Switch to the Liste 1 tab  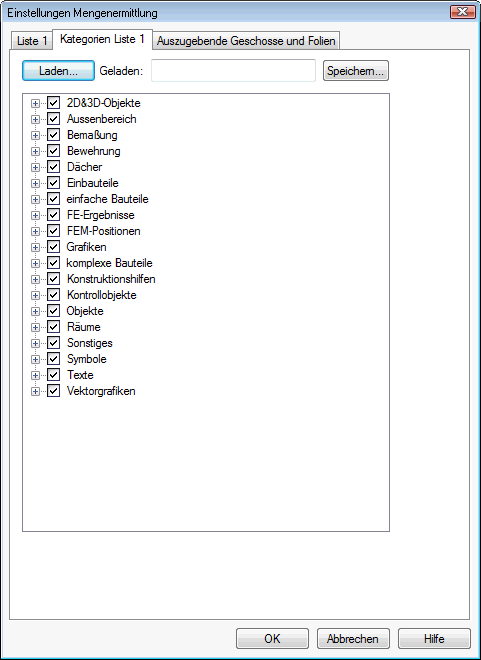tap(32, 41)
